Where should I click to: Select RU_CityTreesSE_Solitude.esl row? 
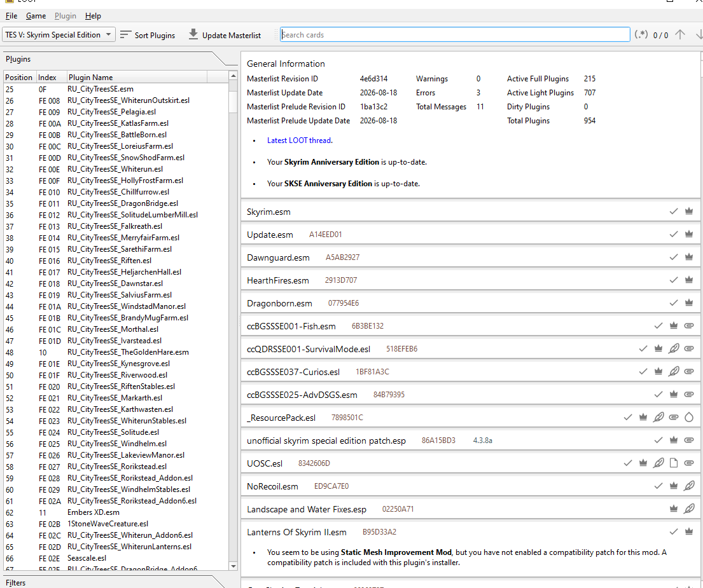(113, 432)
